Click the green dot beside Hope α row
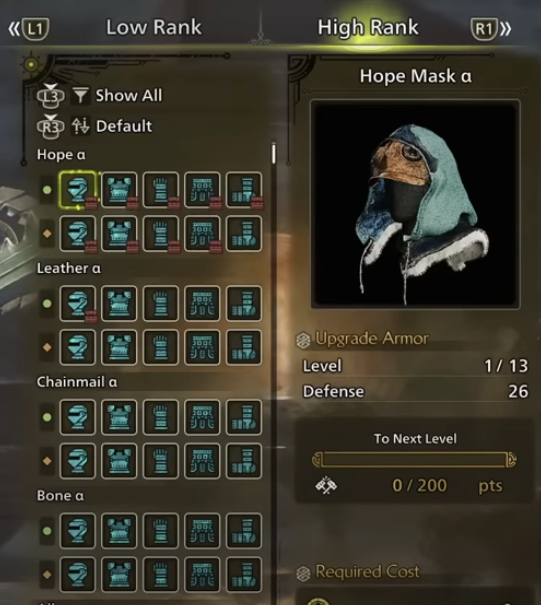The height and width of the screenshot is (605, 541). click(47, 190)
